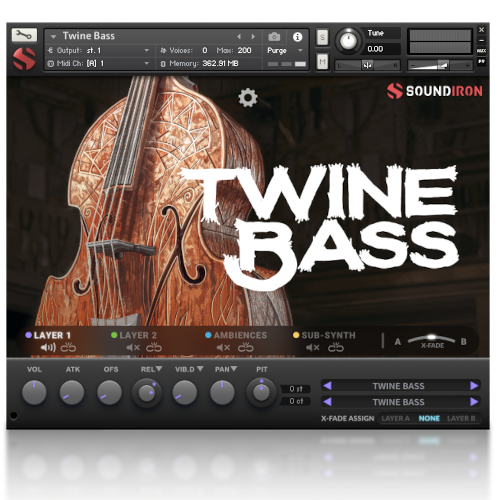The width and height of the screenshot is (500, 500).
Task: Click the PAN knob
Action: (x=222, y=393)
